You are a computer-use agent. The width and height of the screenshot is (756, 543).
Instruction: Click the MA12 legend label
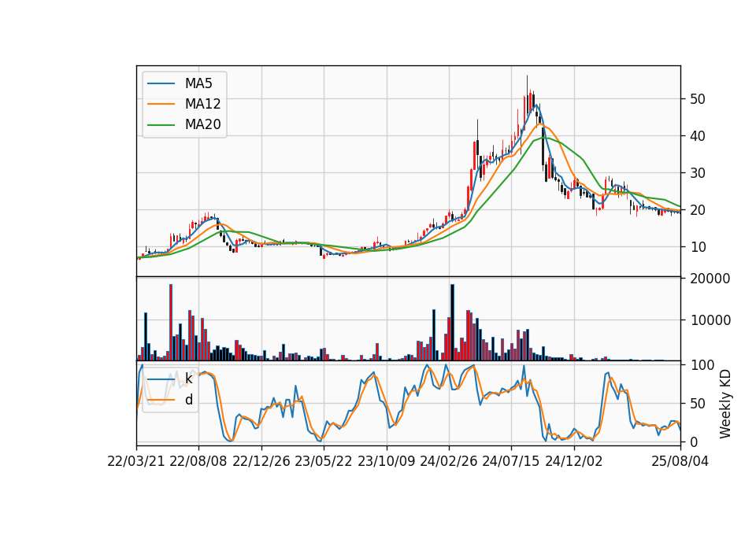[202, 104]
